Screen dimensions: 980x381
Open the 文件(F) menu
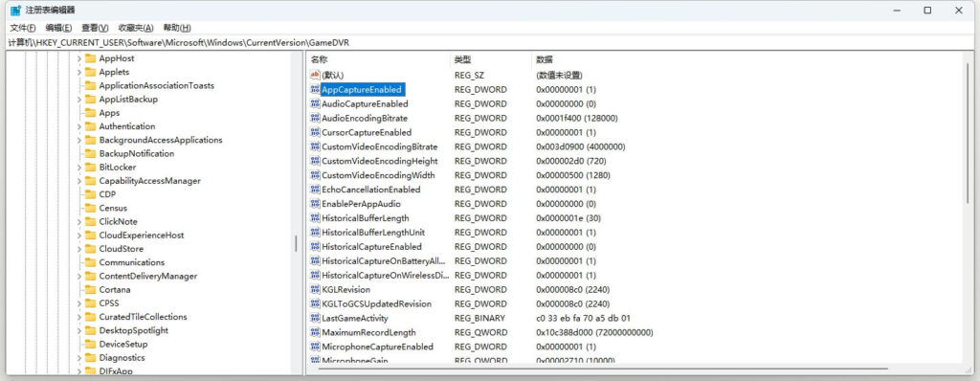(x=23, y=28)
